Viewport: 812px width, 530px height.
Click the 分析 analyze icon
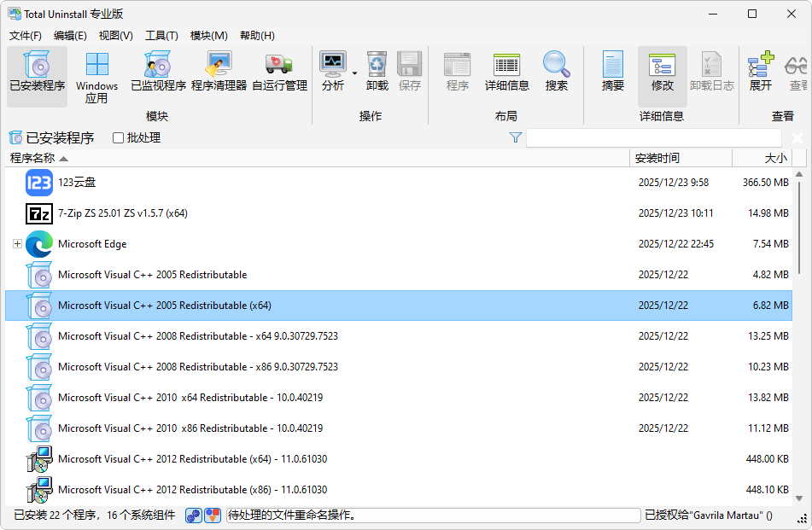pyautogui.click(x=333, y=73)
